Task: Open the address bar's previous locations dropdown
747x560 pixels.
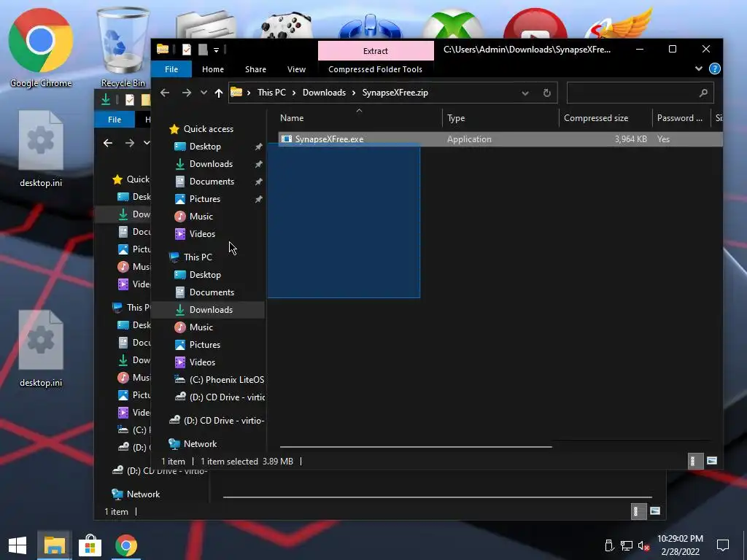Action: click(x=525, y=93)
